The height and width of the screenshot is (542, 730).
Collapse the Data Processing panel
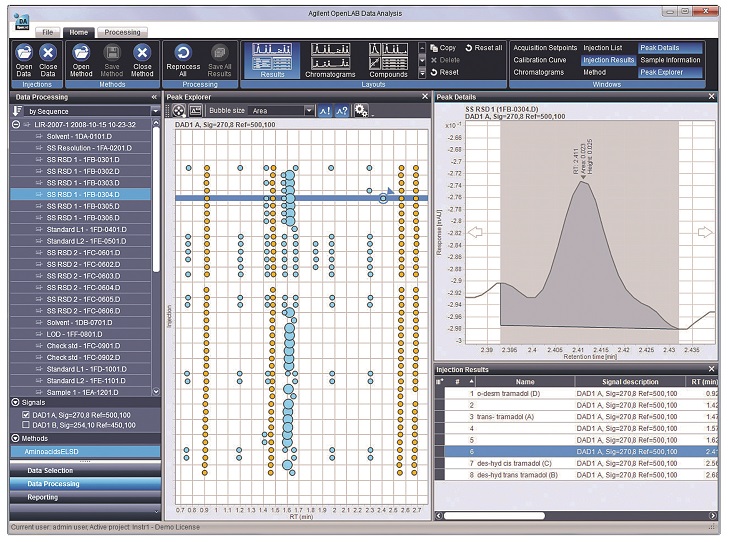coord(154,97)
